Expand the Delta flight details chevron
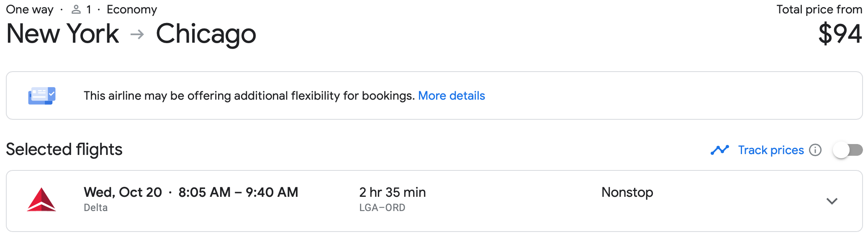The height and width of the screenshot is (237, 868). click(x=832, y=201)
